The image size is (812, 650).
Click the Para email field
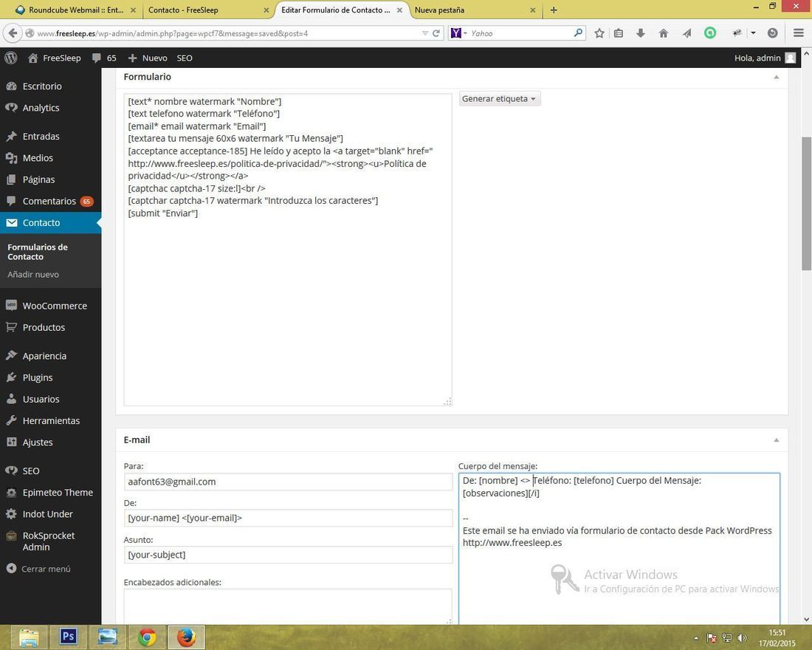tap(288, 482)
